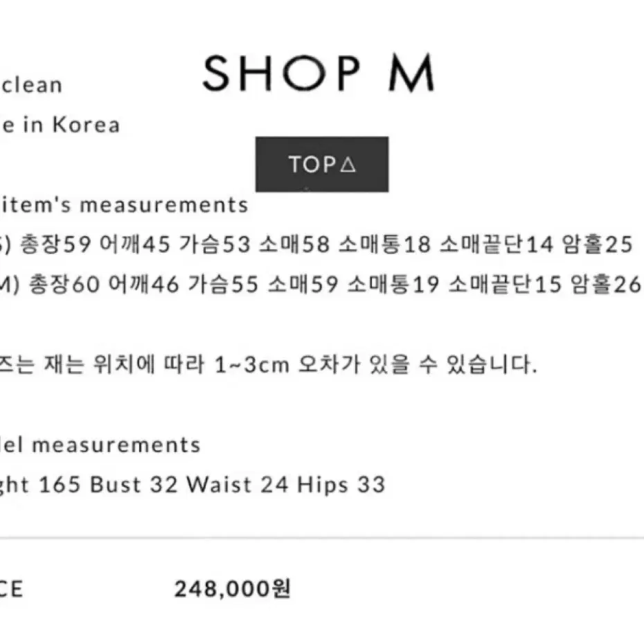644x644 pixels.
Task: Click the Hips 33 text
Action: click(341, 485)
